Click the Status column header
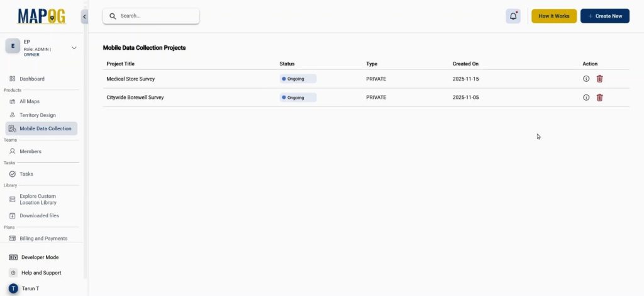The height and width of the screenshot is (296, 644). coord(287,64)
